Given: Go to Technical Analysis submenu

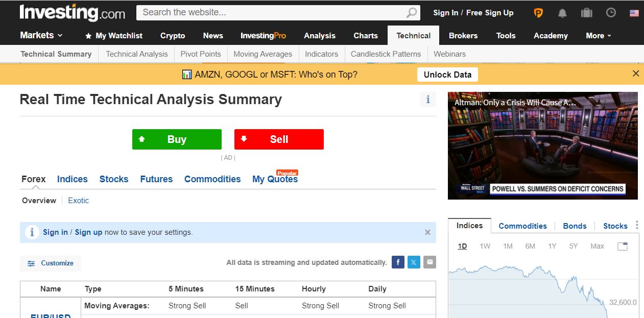Looking at the screenshot, I should [x=137, y=54].
